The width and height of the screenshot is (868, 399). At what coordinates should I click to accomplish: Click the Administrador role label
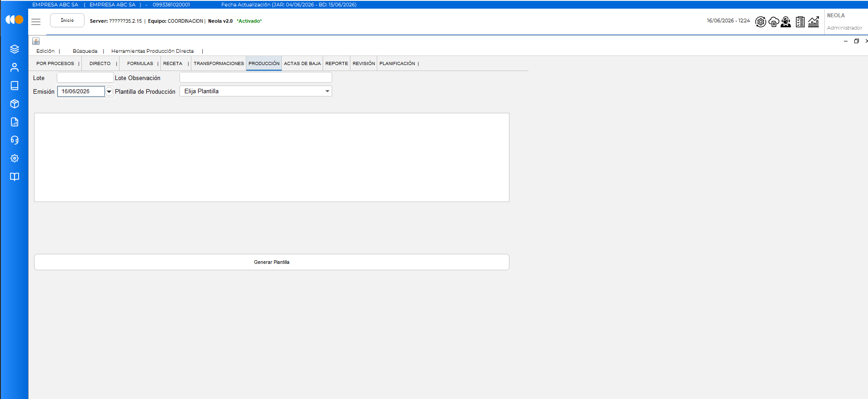tap(844, 28)
